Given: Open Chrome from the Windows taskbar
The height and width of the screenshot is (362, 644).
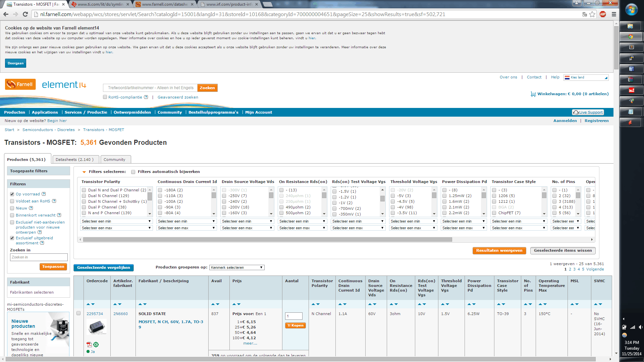Looking at the screenshot, I should (631, 37).
